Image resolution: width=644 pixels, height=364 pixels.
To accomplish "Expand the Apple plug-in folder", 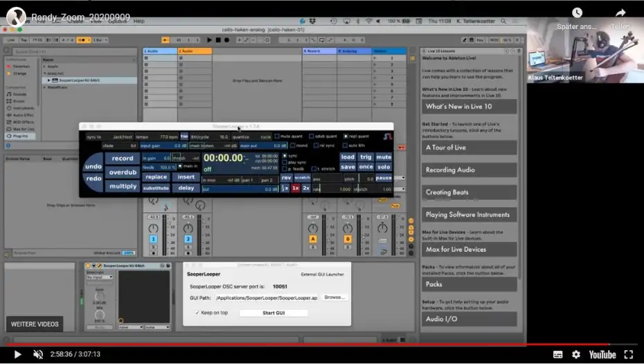I will 45,67.
